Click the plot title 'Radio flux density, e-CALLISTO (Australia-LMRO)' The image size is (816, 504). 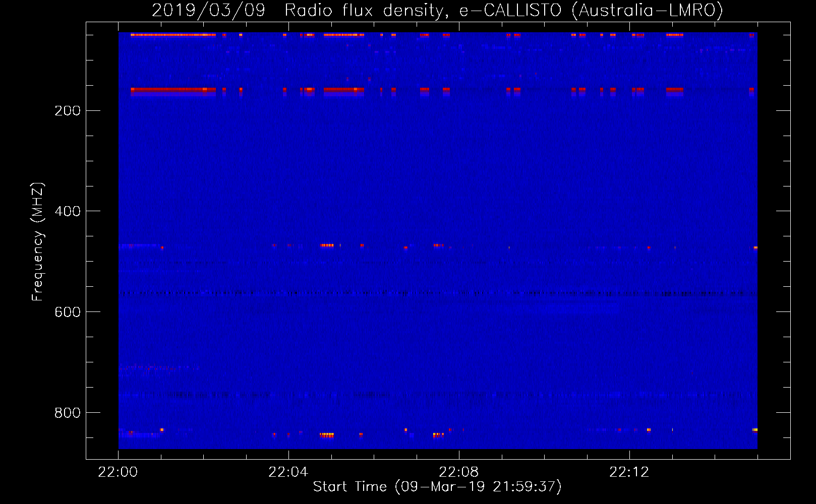[504, 11]
